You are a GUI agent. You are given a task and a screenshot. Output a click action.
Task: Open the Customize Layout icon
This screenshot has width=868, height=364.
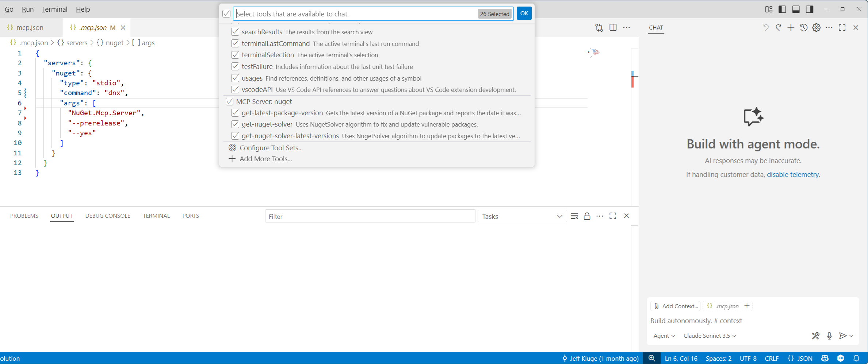pos(769,9)
